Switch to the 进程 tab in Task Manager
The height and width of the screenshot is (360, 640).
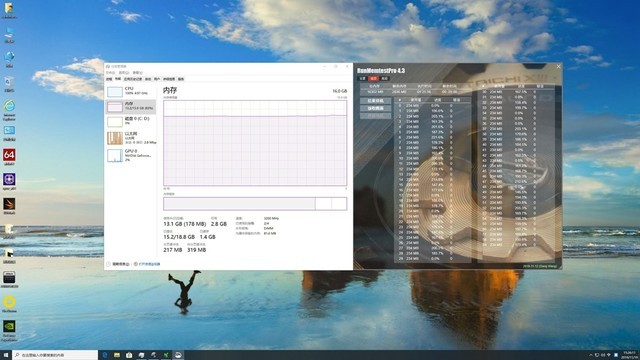point(109,79)
